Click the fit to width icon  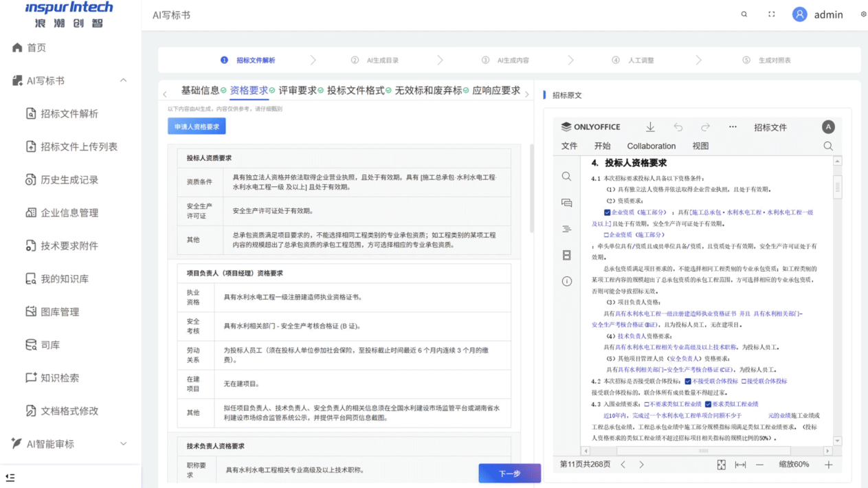740,465
